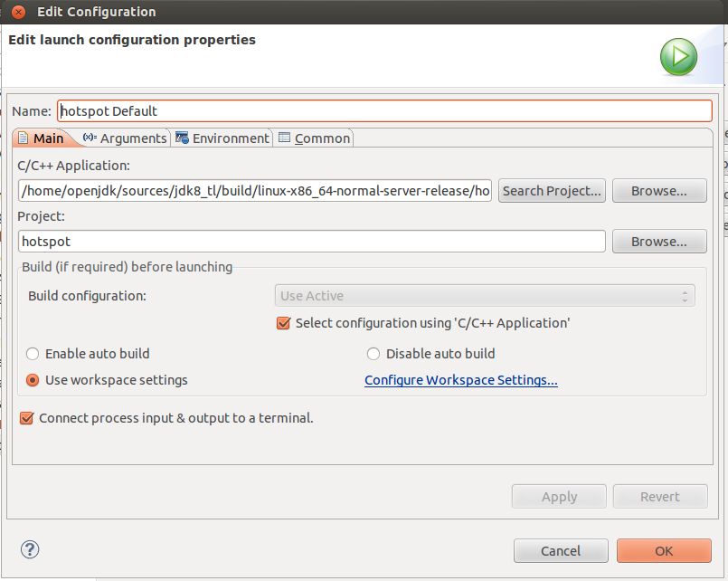Confirm with the OK button
The height and width of the screenshot is (581, 728).
(x=664, y=551)
